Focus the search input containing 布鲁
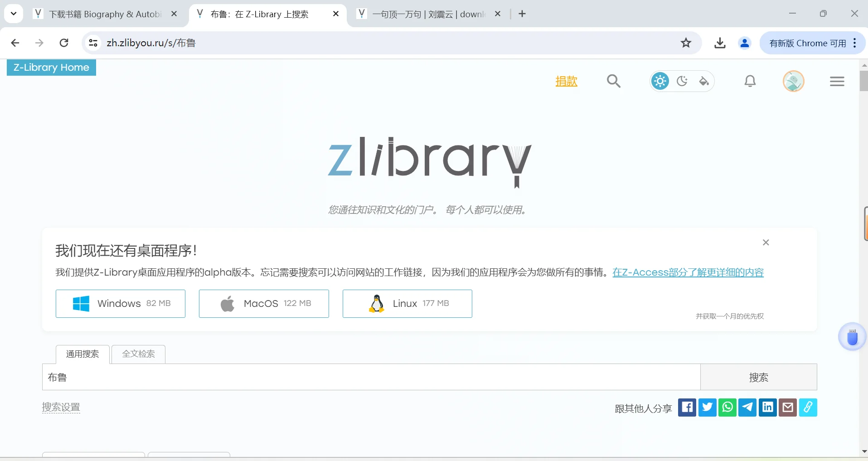Screen dimensions: 868x461 371,377
